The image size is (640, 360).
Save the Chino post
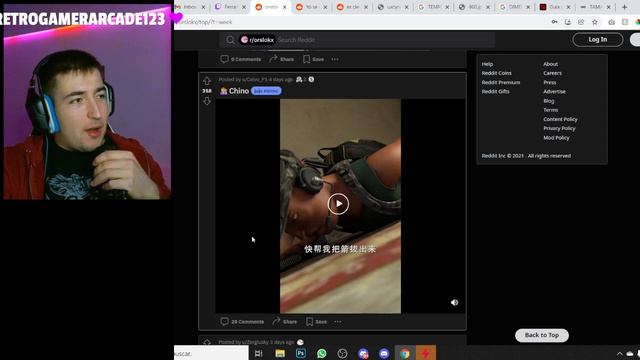(x=317, y=322)
